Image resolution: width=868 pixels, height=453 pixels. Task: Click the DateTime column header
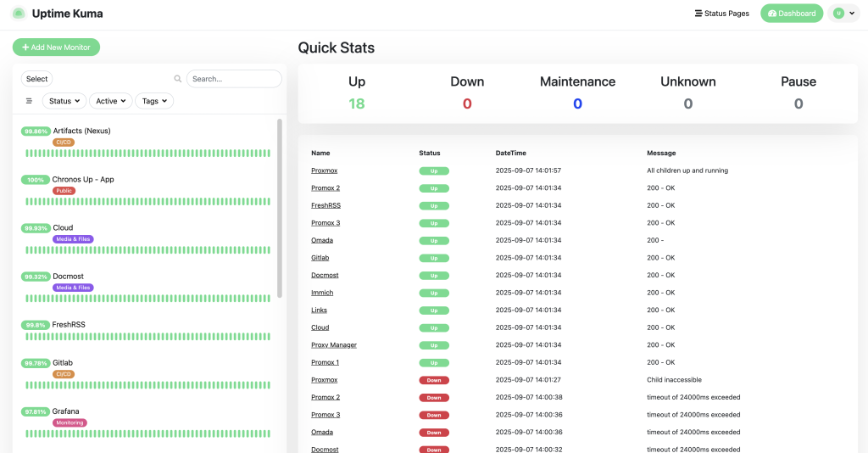(511, 153)
